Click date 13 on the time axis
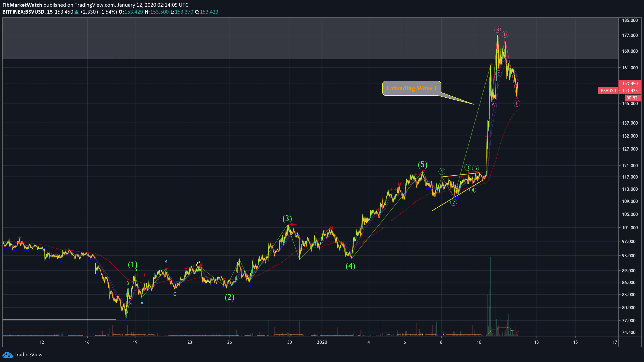Viewport: 644px width, 362px height. (x=537, y=342)
